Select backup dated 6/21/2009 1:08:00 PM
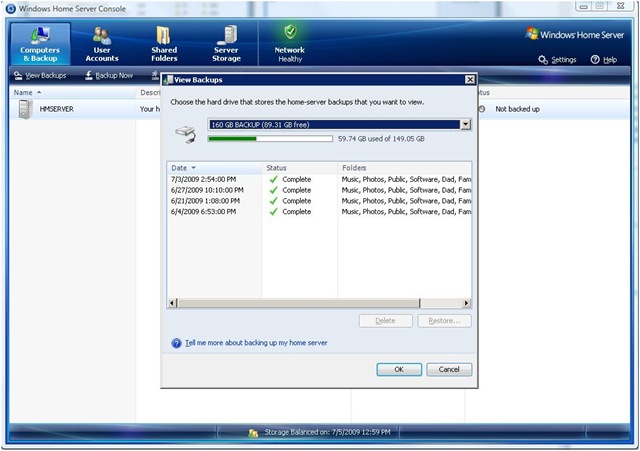The width and height of the screenshot is (640, 451). pyautogui.click(x=205, y=201)
